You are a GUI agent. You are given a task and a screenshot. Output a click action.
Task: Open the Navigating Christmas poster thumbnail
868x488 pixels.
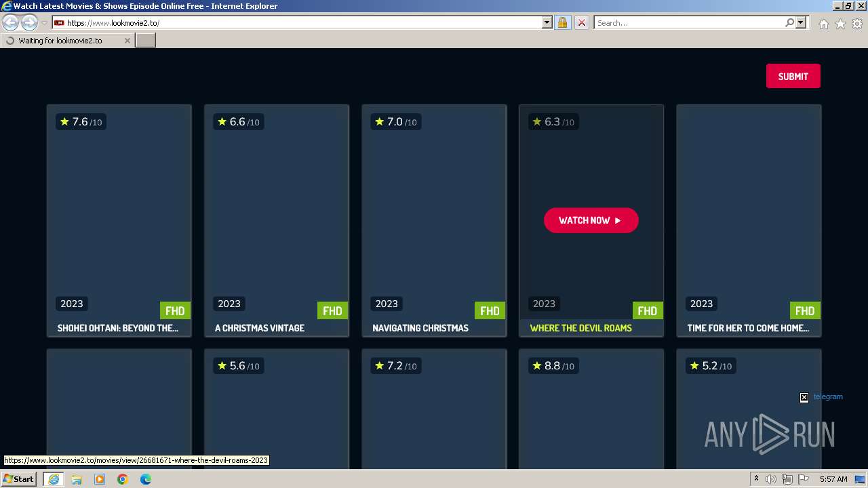tap(434, 211)
